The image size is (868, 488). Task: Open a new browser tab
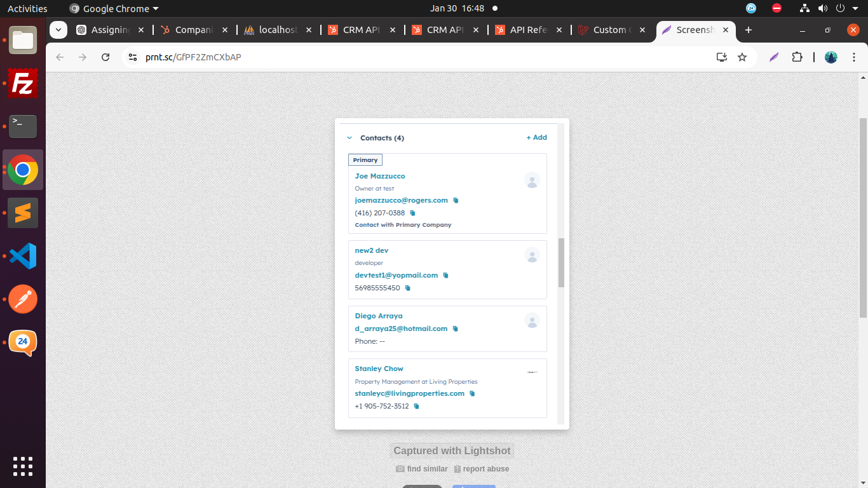749,30
